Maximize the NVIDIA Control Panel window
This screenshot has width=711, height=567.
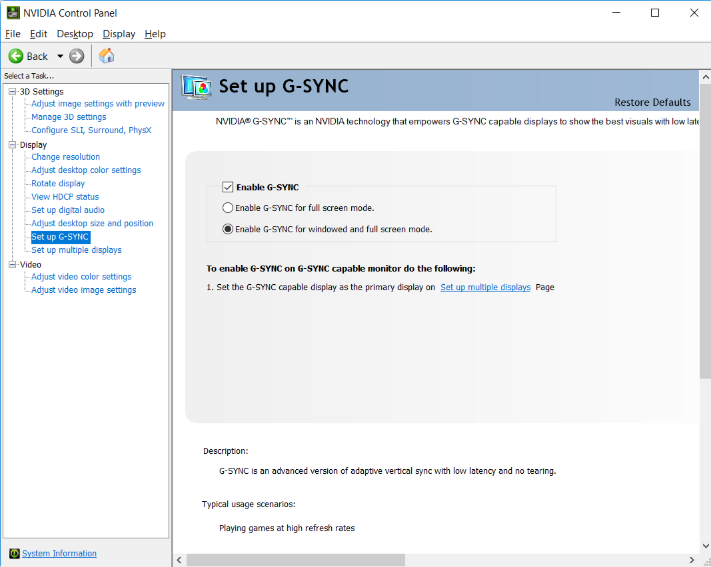tap(655, 13)
